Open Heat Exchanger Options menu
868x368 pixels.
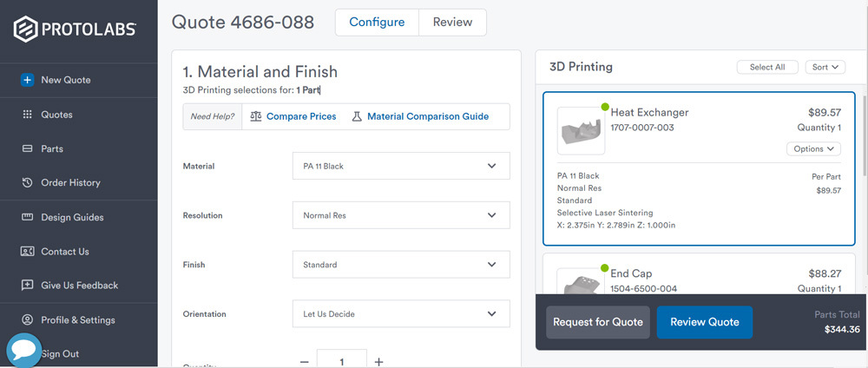[813, 148]
